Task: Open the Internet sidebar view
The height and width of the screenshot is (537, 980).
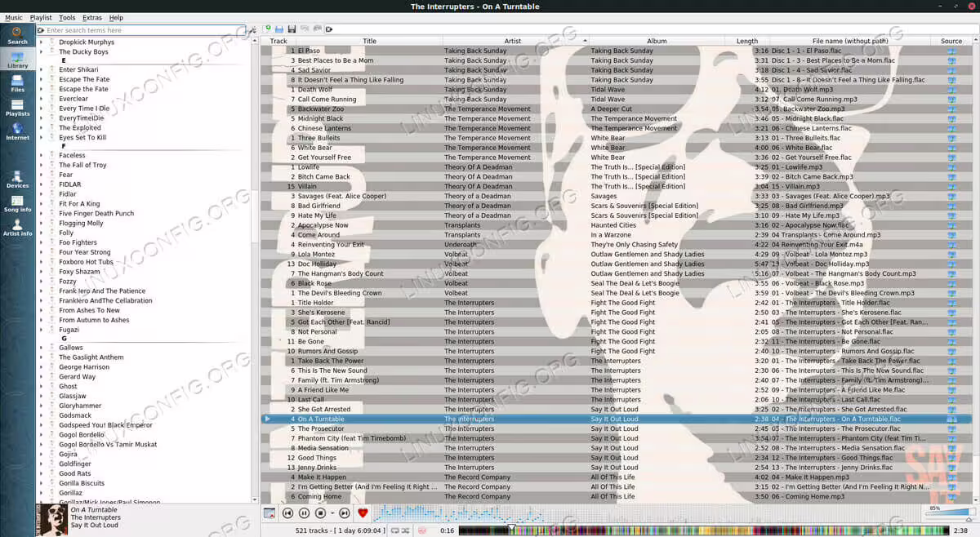Action: [17, 131]
